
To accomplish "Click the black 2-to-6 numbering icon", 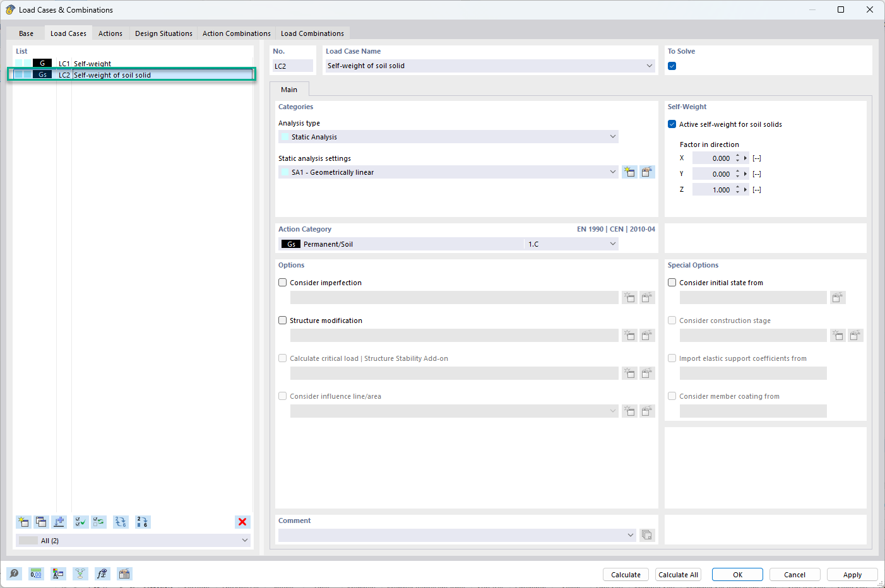I will coord(143,522).
